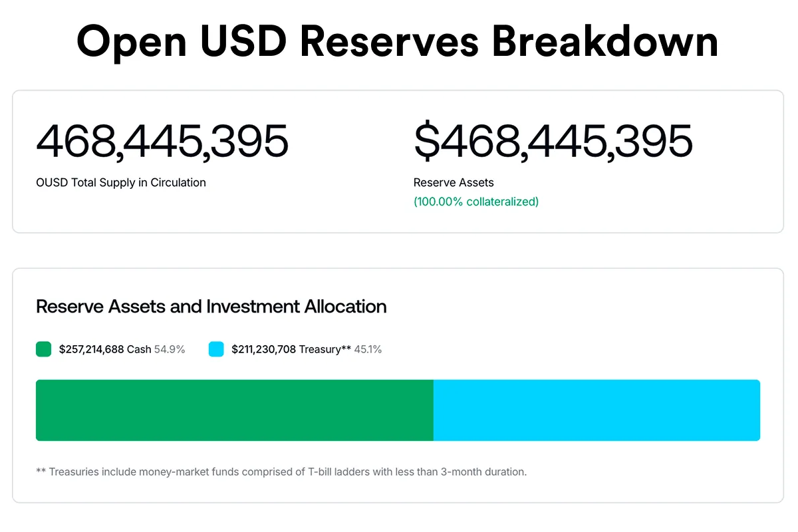Screen dimensions: 798x532
Task: Click the green Cash legend swatch
Action: click(x=43, y=349)
